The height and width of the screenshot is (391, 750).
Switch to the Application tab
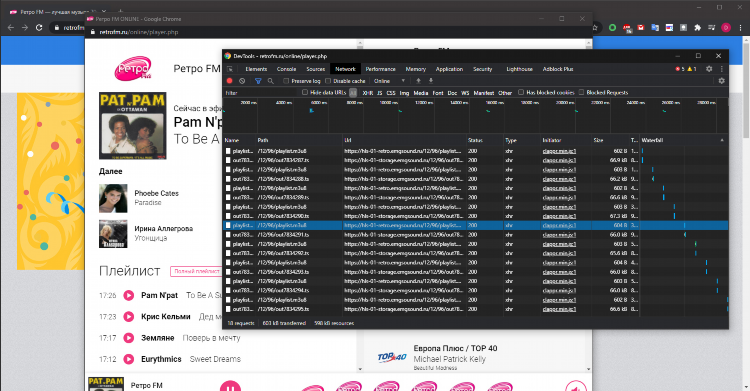449,69
